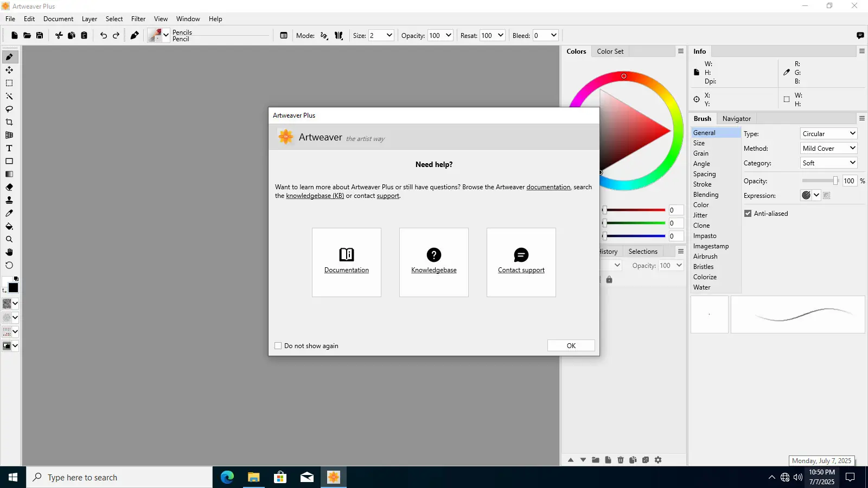Select the Eraser tool

pos(9,187)
